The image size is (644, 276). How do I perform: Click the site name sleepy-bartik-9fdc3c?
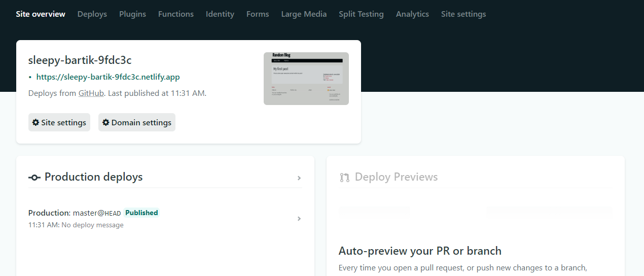tap(80, 60)
